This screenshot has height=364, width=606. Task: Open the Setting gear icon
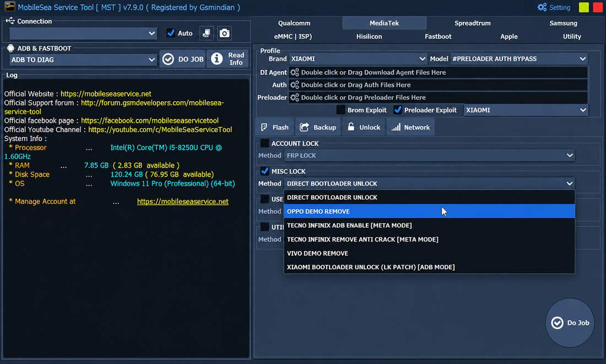point(542,7)
